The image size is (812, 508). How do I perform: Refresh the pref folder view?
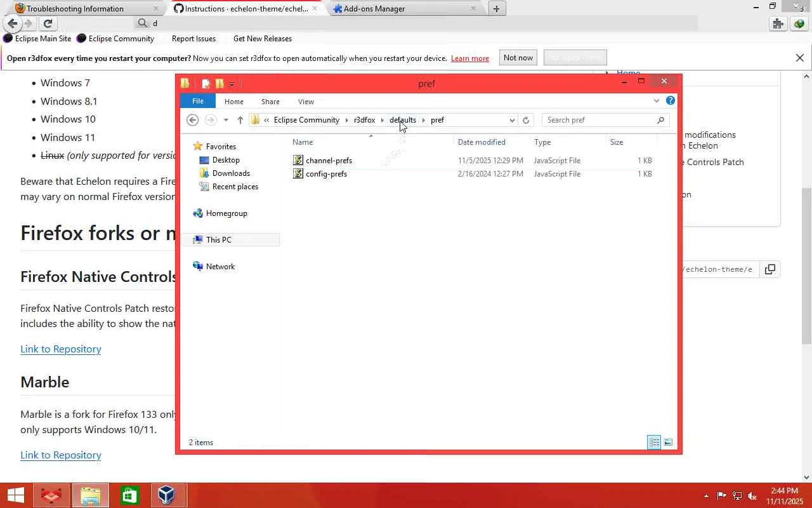click(x=525, y=120)
